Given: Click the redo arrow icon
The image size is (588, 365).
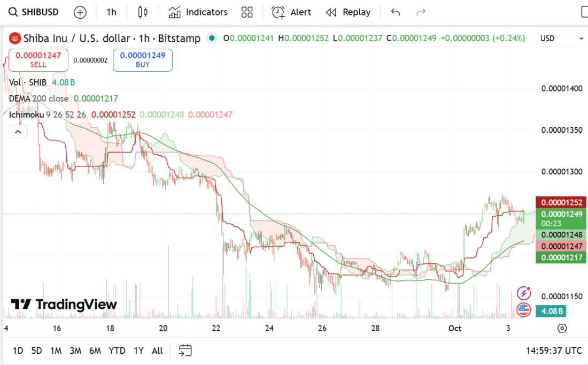Looking at the screenshot, I should tap(421, 12).
